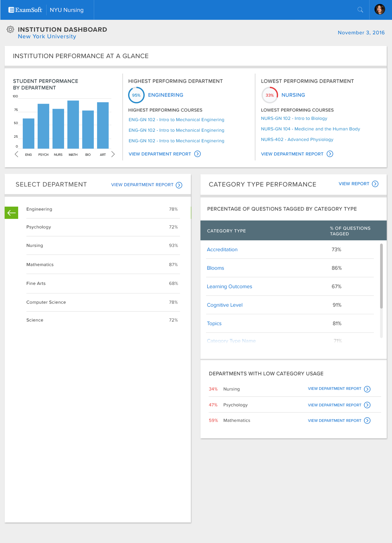Click the NURS bar in the chart

tap(58, 129)
